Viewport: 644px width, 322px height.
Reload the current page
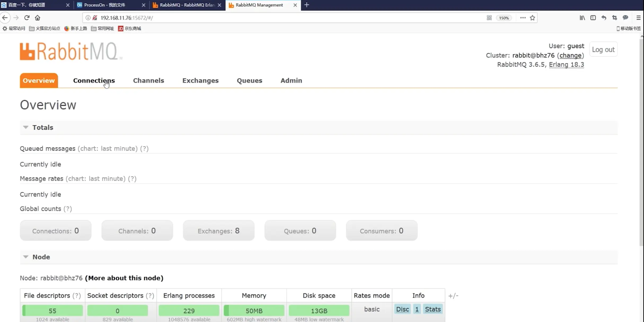click(x=27, y=18)
